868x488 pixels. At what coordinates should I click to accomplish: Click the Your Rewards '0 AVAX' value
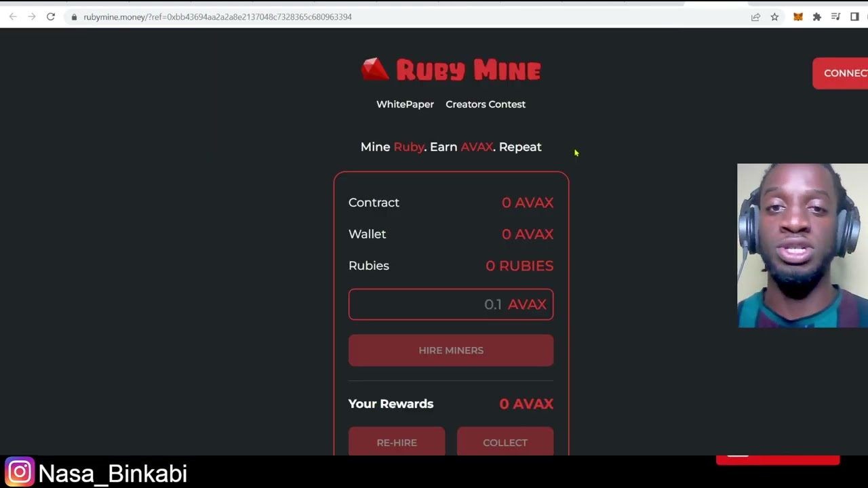tap(526, 404)
